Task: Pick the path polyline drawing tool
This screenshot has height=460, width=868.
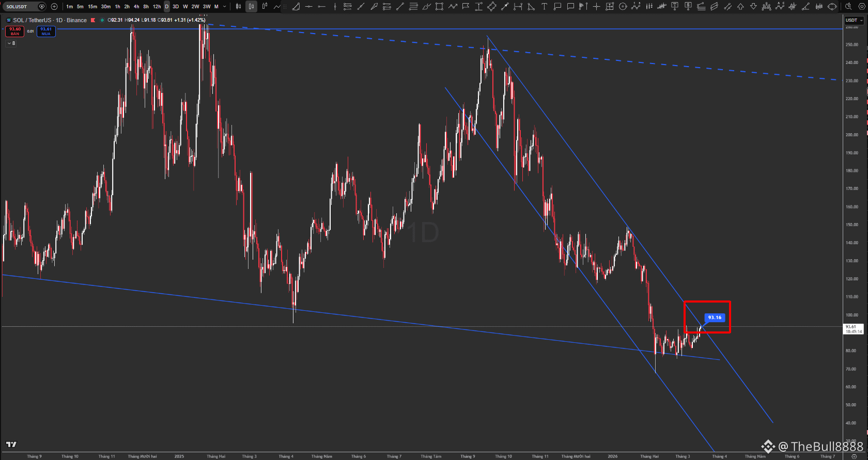Action: tap(453, 7)
